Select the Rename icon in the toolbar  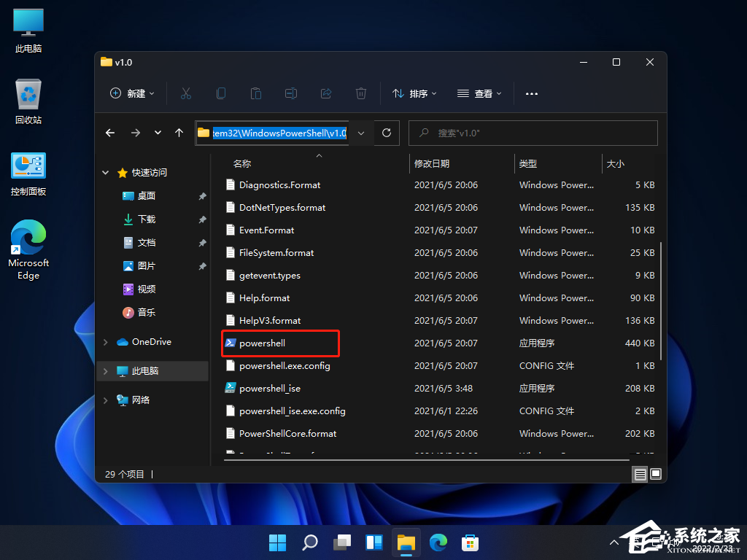pyautogui.click(x=291, y=93)
